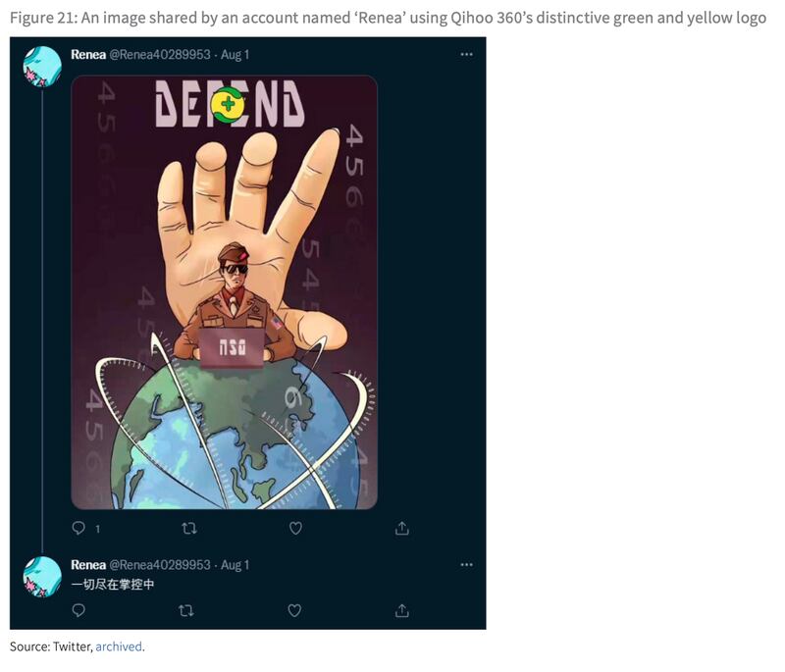Share the second tweet with Chinese text
Image resolution: width=785 pixels, height=672 pixels.
tap(402, 610)
